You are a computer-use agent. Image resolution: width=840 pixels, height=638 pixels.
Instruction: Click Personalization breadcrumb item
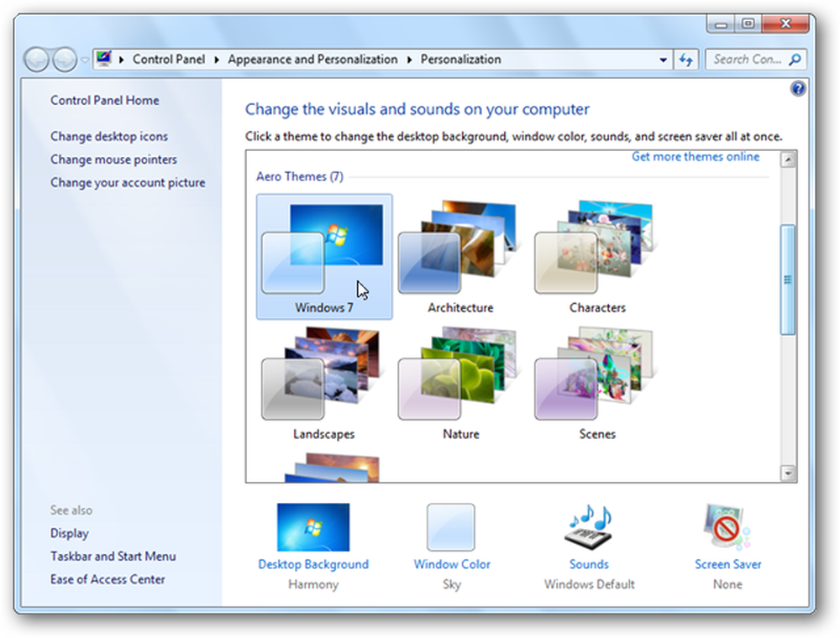point(460,60)
